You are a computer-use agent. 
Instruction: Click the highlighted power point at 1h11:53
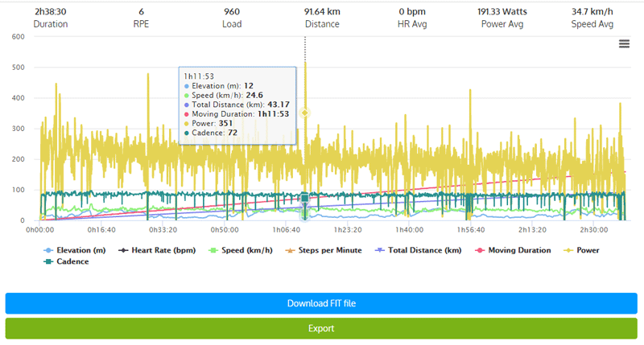coord(304,113)
